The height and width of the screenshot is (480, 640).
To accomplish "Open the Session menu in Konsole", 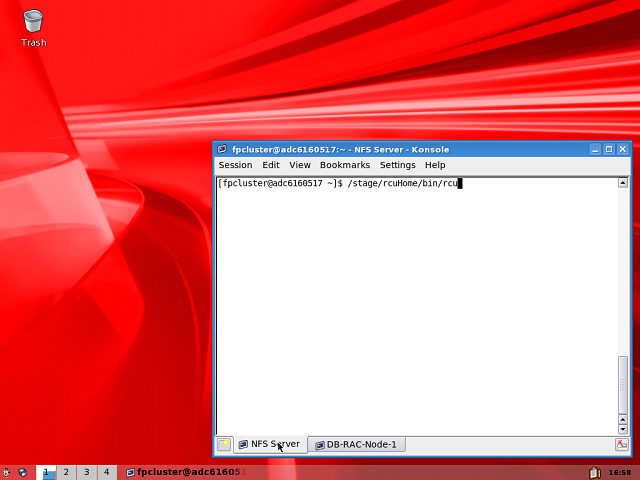I will 236,165.
